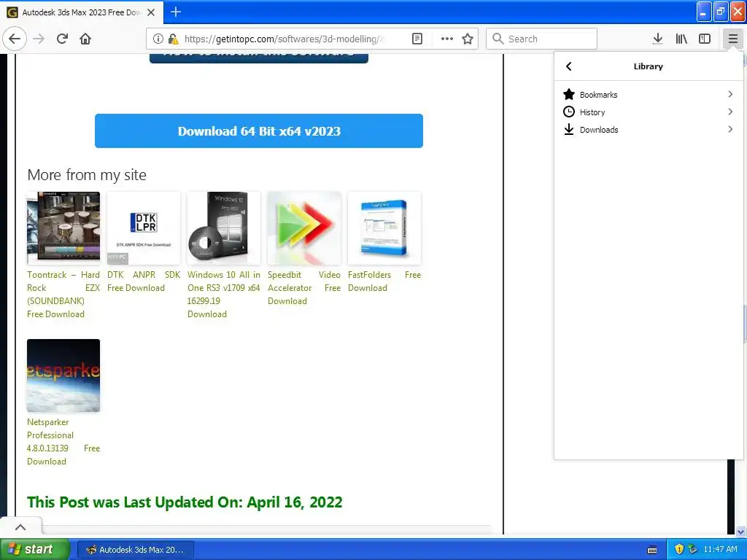The width and height of the screenshot is (747, 560).
Task: Click the tab's G favicon
Action: (x=12, y=12)
